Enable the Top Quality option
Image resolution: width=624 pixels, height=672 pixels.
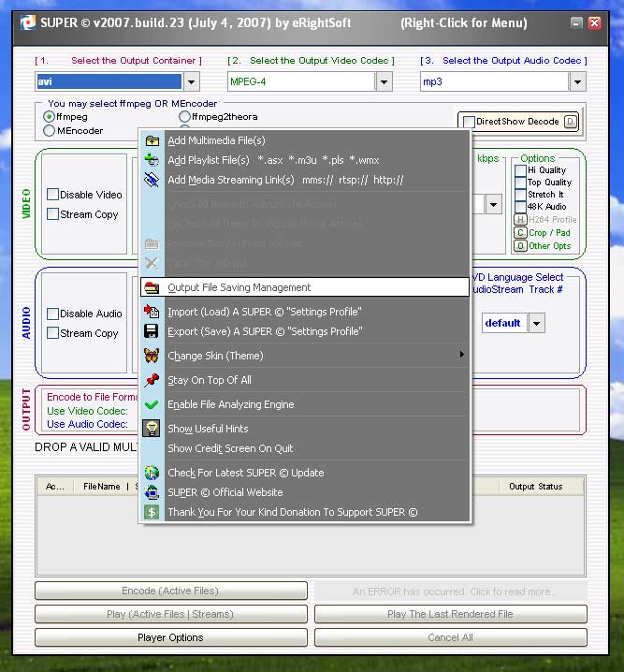tap(520, 183)
